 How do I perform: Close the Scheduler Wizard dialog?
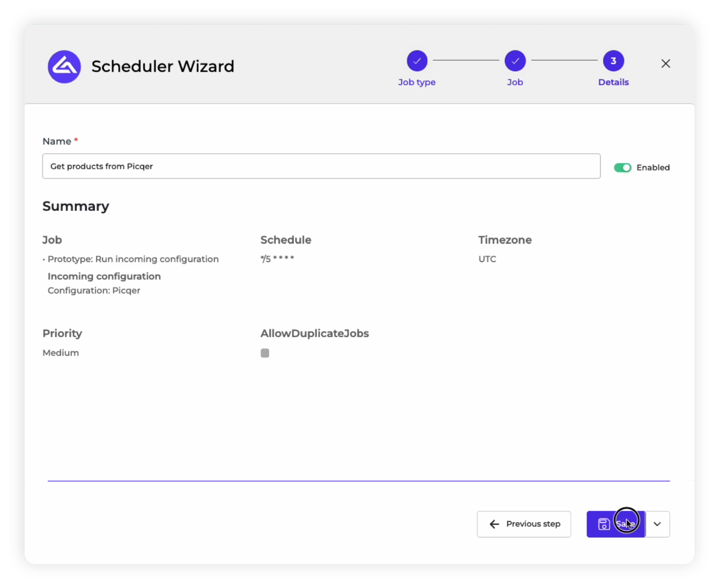[x=666, y=63]
